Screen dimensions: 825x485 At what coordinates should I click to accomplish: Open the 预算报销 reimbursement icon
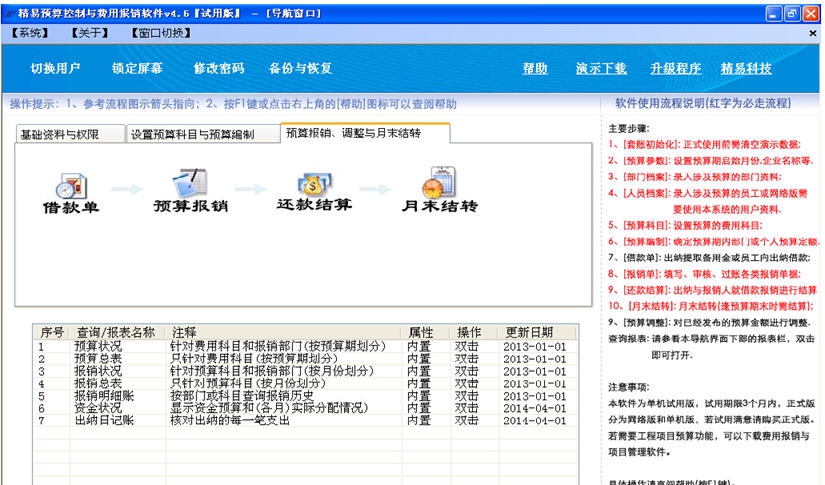190,190
